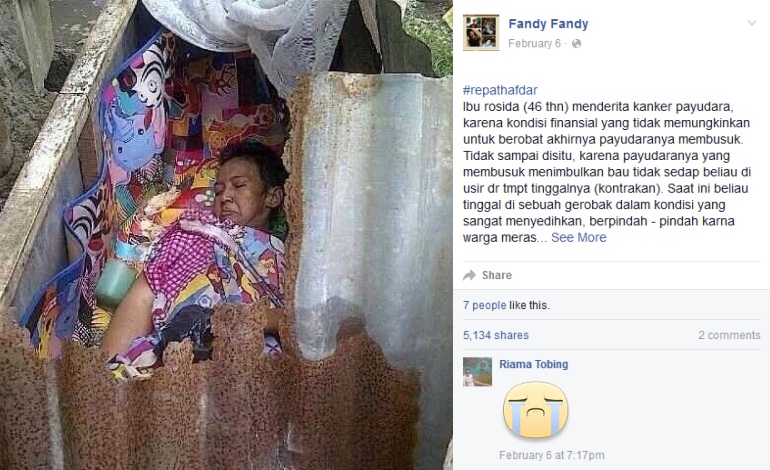The width and height of the screenshot is (770, 470).
Task: View the 5,134 shares list
Action: pos(496,335)
